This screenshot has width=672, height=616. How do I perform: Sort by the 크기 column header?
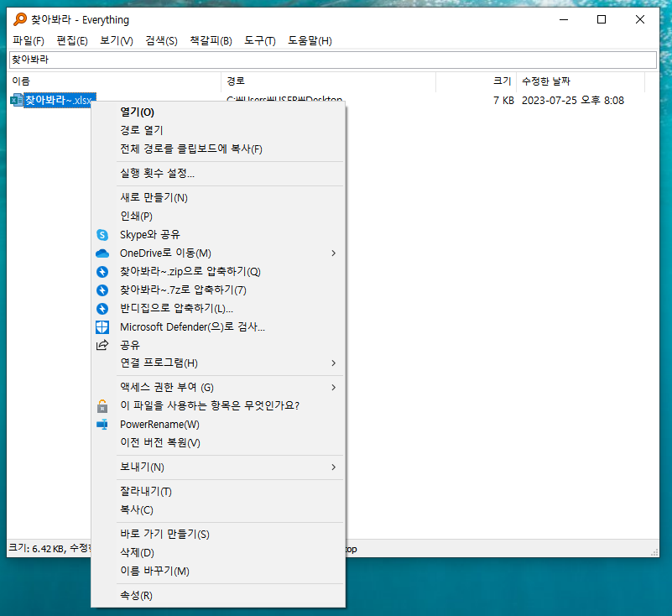click(477, 81)
